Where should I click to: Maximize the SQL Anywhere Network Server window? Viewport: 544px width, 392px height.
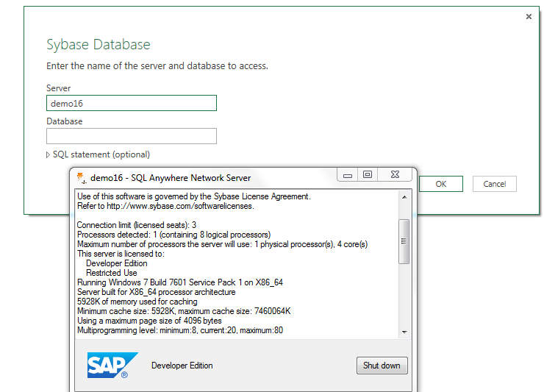(368, 175)
